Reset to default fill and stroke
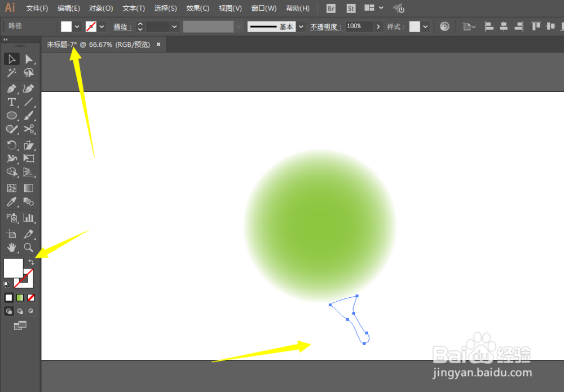The width and height of the screenshot is (564, 392). 7,284
